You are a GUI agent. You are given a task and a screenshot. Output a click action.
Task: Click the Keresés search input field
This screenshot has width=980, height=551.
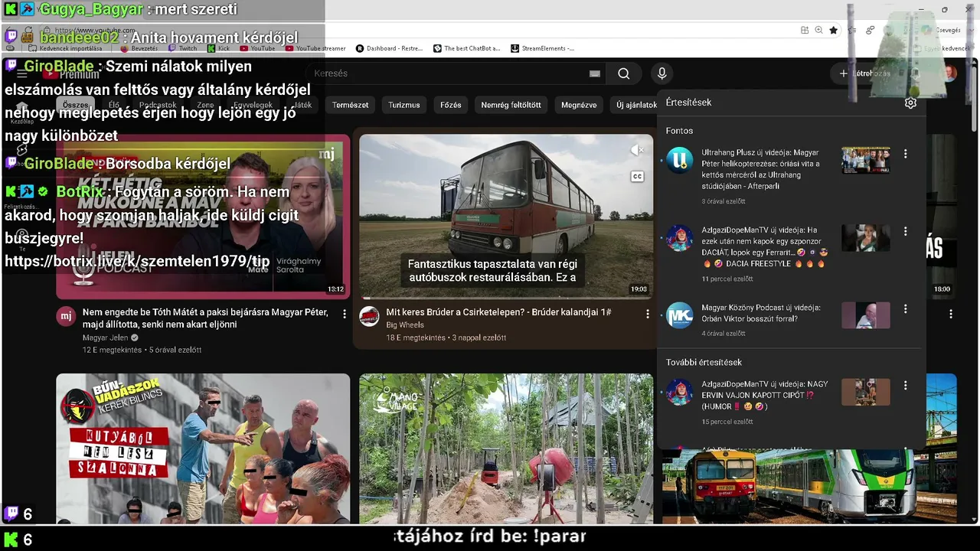(x=456, y=73)
